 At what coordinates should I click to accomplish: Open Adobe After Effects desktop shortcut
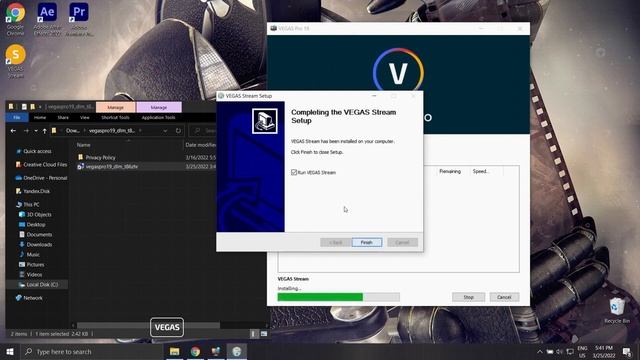click(47, 20)
